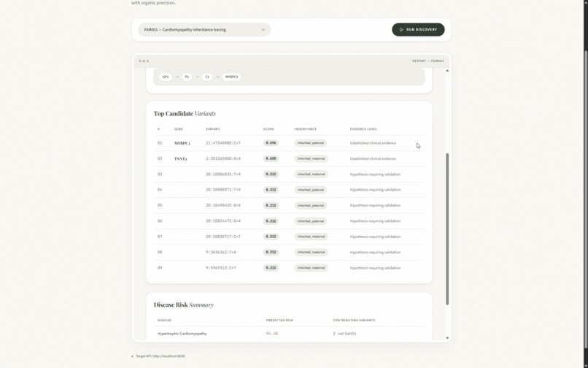Click the score badge in row 01
The width and height of the screenshot is (588, 368).
click(x=271, y=143)
